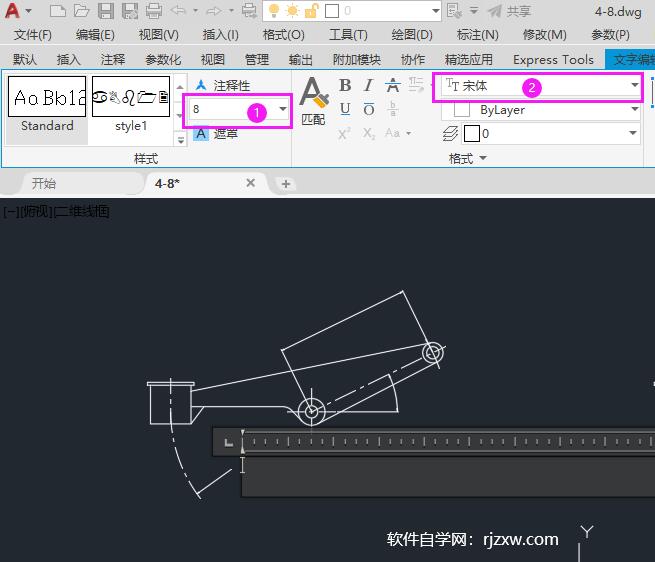Open the 编辑(E) menu
The height and width of the screenshot is (562, 655).
(x=95, y=35)
